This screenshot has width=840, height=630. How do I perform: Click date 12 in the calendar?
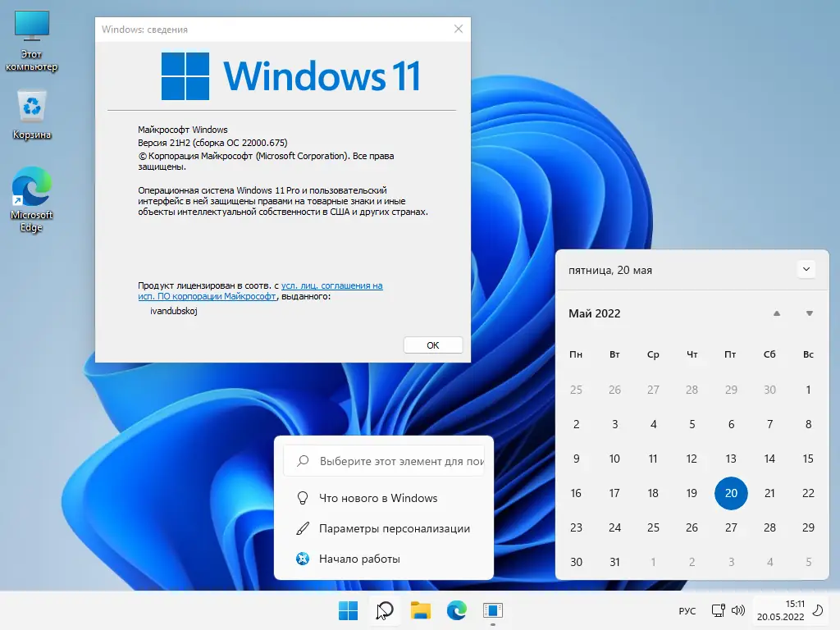692,459
